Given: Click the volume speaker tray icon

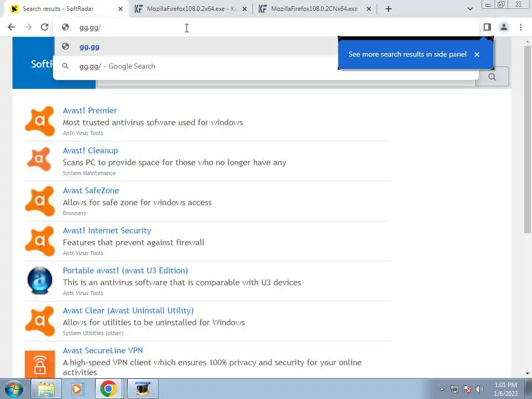Looking at the screenshot, I should point(480,389).
